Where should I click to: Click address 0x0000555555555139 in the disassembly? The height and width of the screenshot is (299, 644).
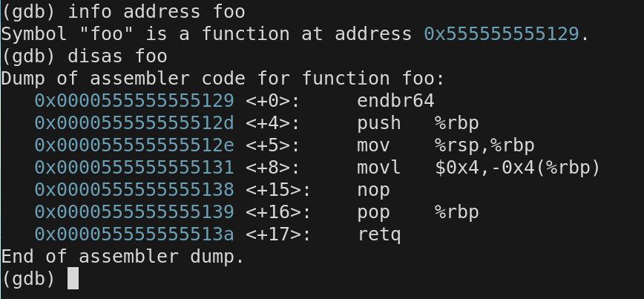134,212
